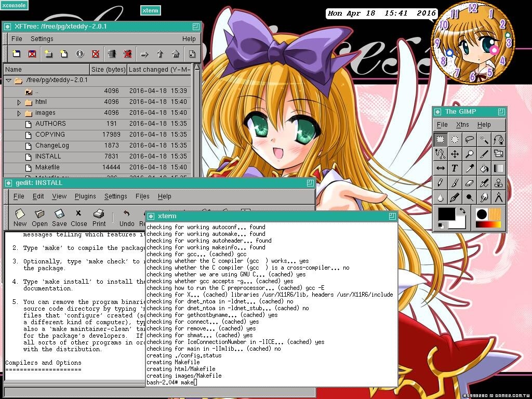The width and height of the screenshot is (532, 399).
Task: Click the Size (bytes) column header
Action: pyautogui.click(x=108, y=70)
